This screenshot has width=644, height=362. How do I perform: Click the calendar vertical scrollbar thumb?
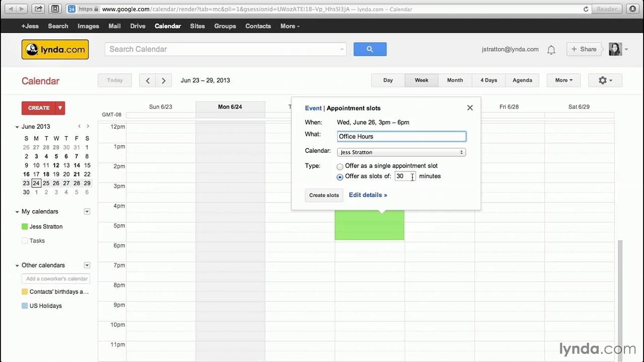point(620,301)
